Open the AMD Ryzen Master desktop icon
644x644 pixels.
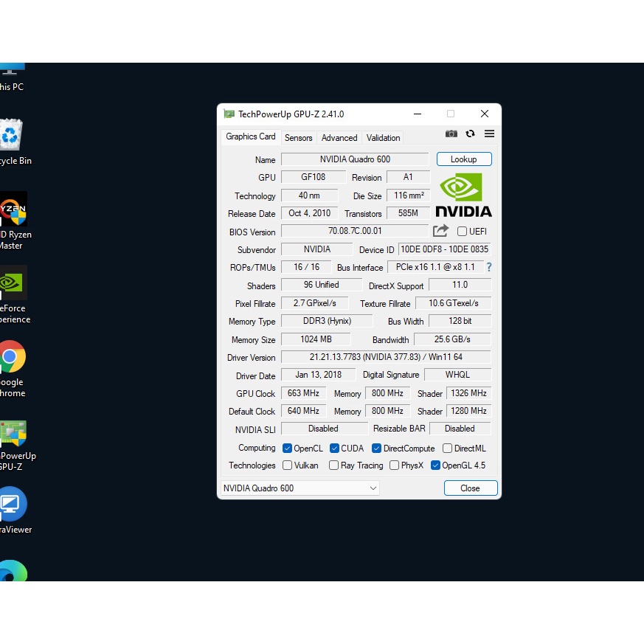click(x=12, y=210)
